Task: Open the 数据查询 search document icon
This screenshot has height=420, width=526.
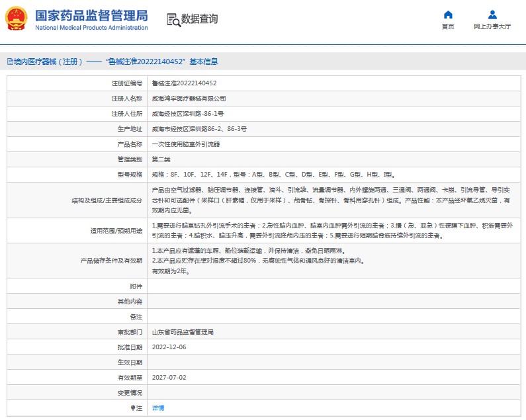Action: pyautogui.click(x=173, y=19)
